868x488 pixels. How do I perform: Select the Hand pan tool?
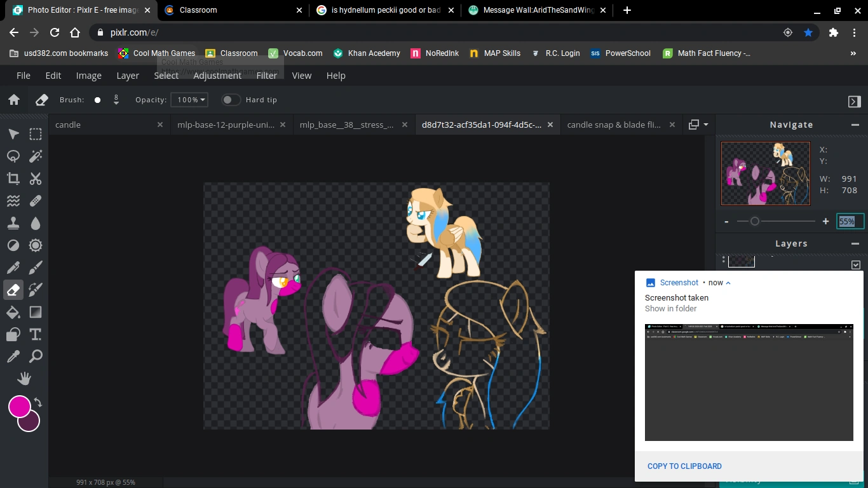coord(24,379)
